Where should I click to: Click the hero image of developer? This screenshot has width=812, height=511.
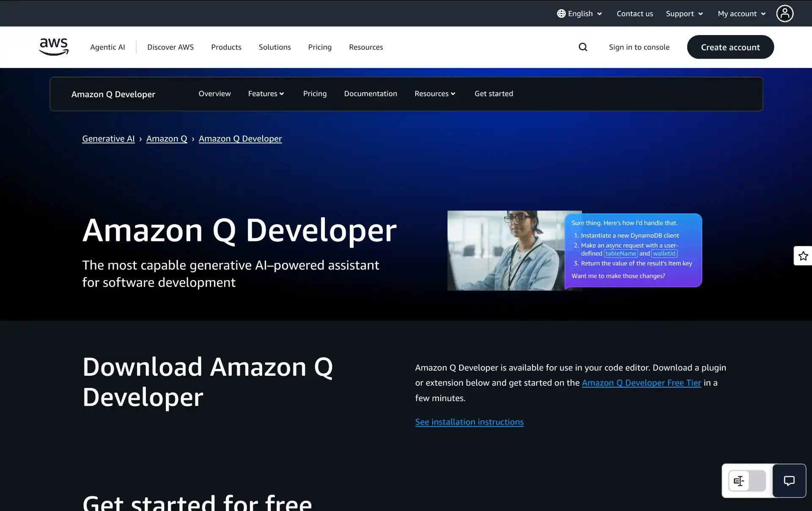[x=505, y=250]
